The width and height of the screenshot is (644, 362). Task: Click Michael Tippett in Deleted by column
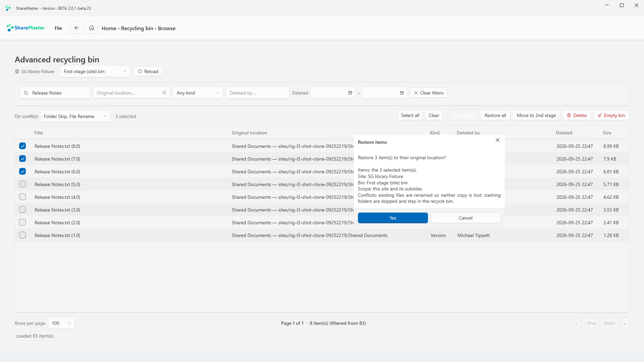coord(474,235)
